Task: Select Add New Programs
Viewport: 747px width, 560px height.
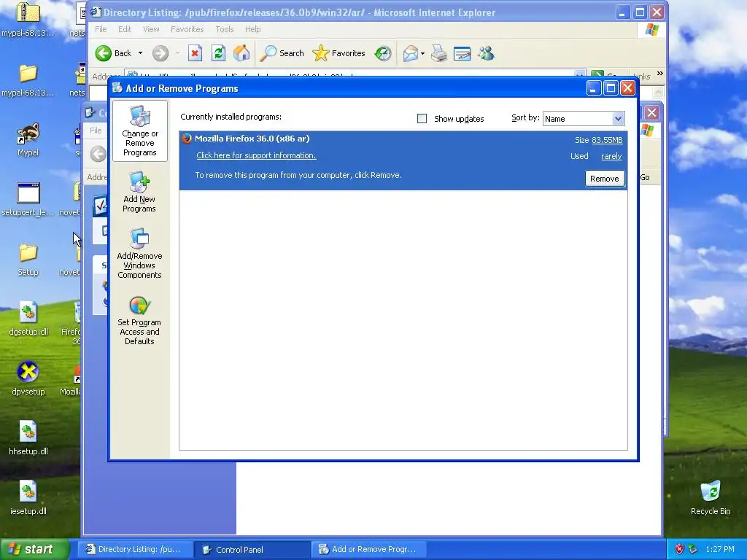Action: [x=139, y=192]
